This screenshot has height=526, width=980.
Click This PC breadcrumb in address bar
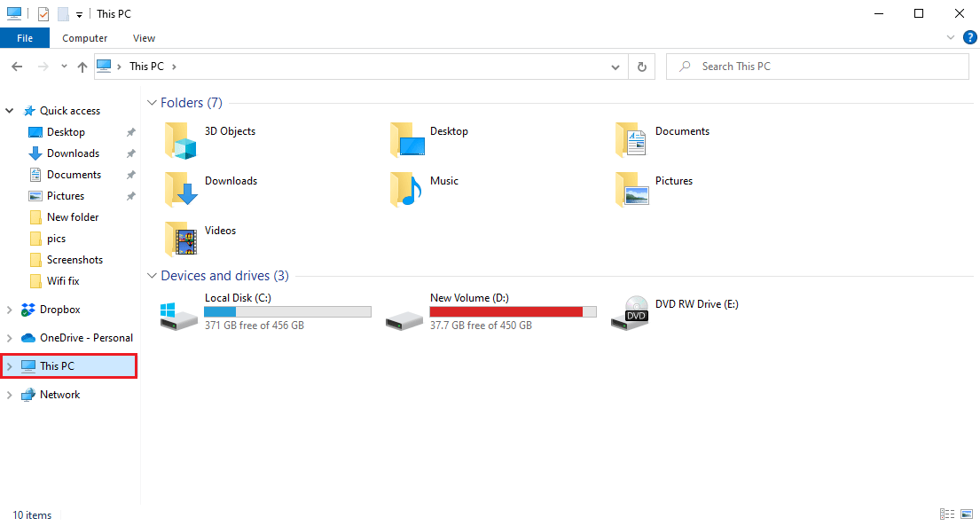(146, 67)
